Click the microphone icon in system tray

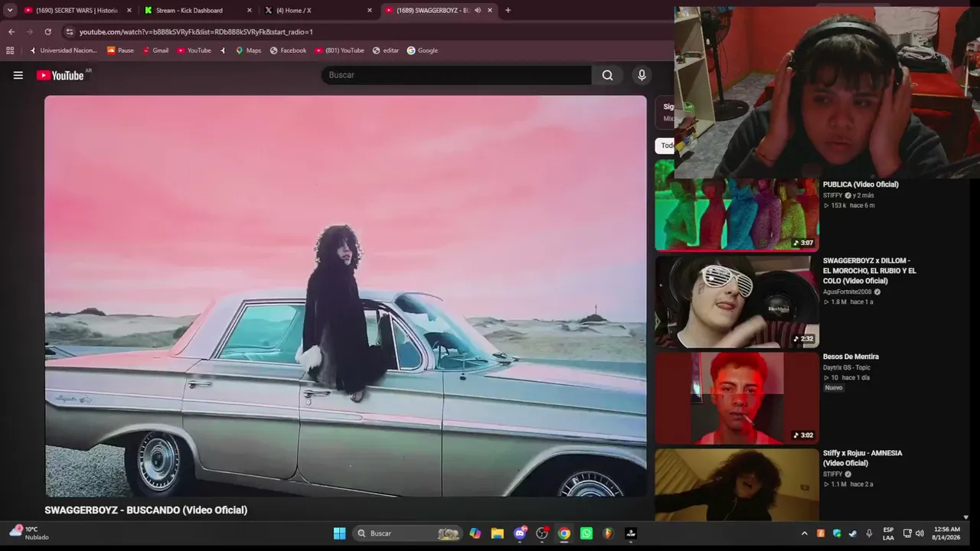[x=869, y=533]
